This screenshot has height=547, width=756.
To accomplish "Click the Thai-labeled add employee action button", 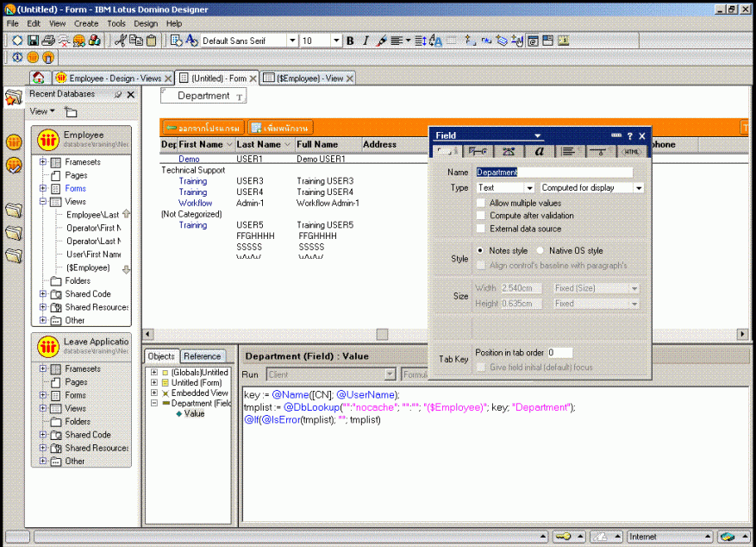I will 281,128.
